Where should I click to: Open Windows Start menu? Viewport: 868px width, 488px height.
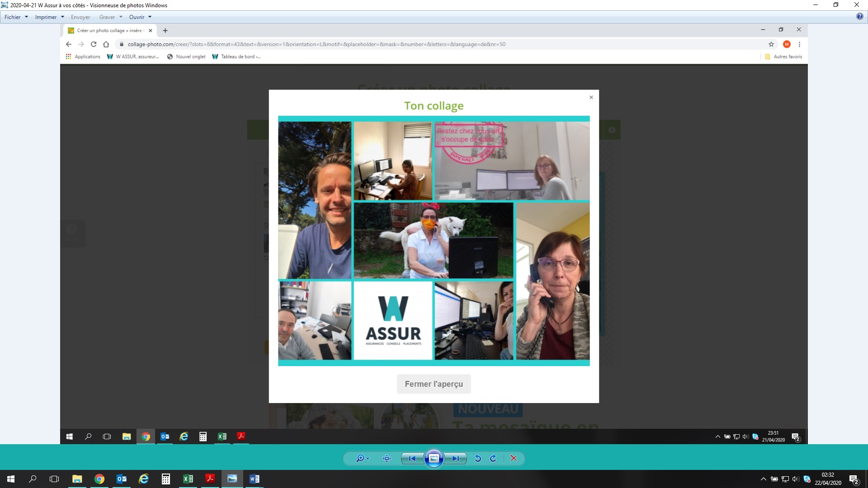tap(11, 479)
